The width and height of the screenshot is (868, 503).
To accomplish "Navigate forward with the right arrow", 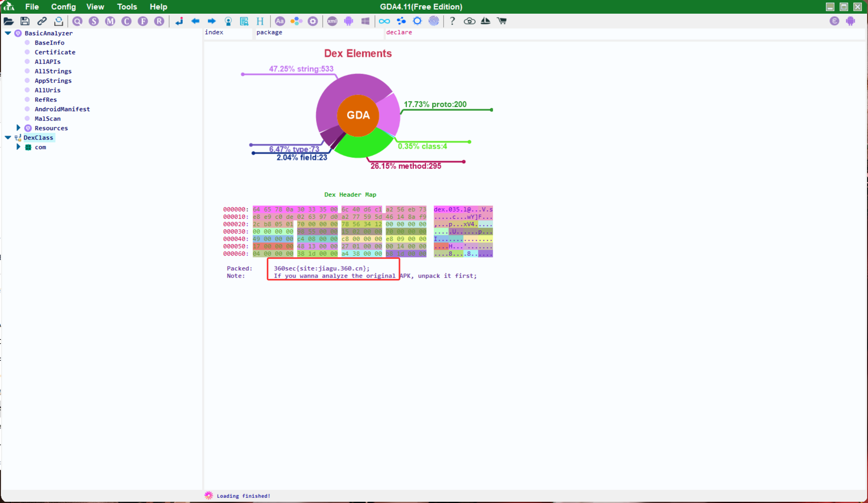I will [x=211, y=21].
